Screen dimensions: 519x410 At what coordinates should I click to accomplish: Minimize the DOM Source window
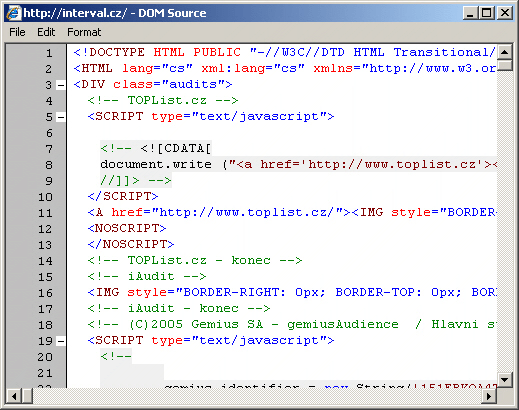[x=470, y=13]
